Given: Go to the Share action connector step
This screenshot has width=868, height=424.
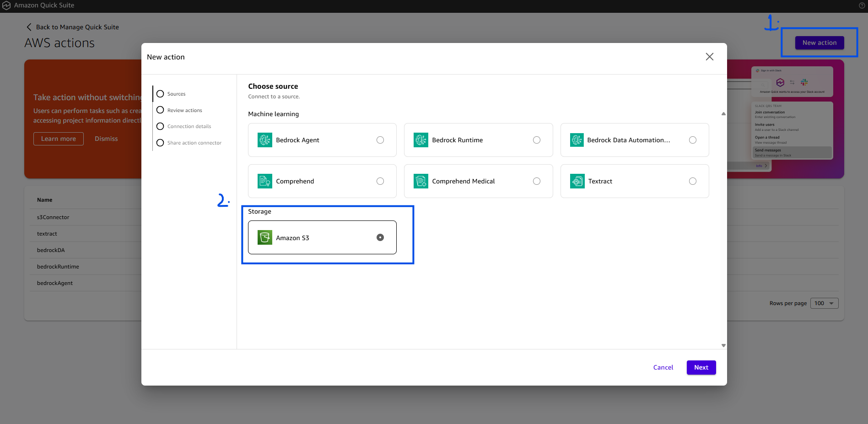Looking at the screenshot, I should pyautogui.click(x=189, y=143).
